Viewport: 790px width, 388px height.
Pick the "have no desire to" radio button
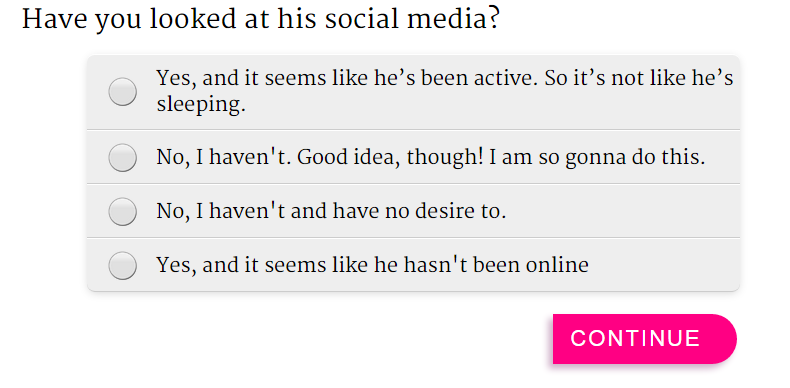pyautogui.click(x=122, y=211)
